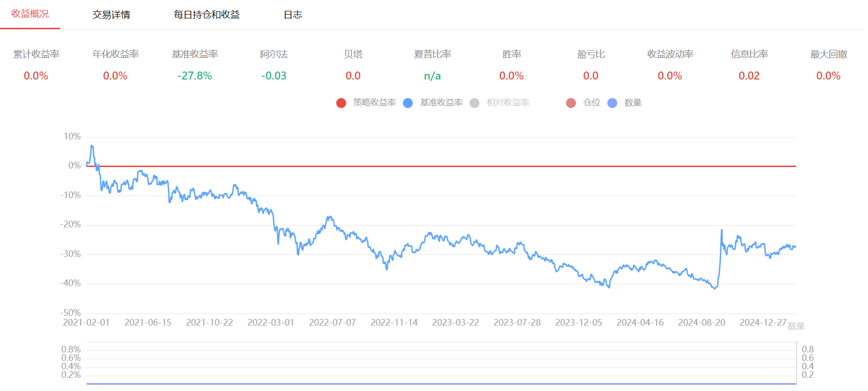Screen dimensions: 868x391
Task: Open the 交易详情 tab
Action: point(111,15)
